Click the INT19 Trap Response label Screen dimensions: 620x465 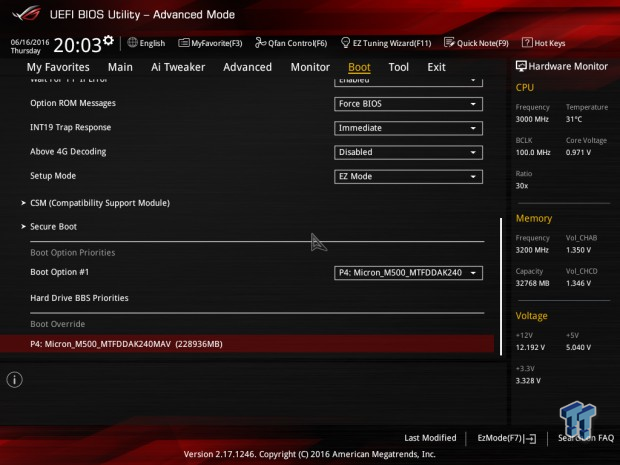click(x=71, y=127)
